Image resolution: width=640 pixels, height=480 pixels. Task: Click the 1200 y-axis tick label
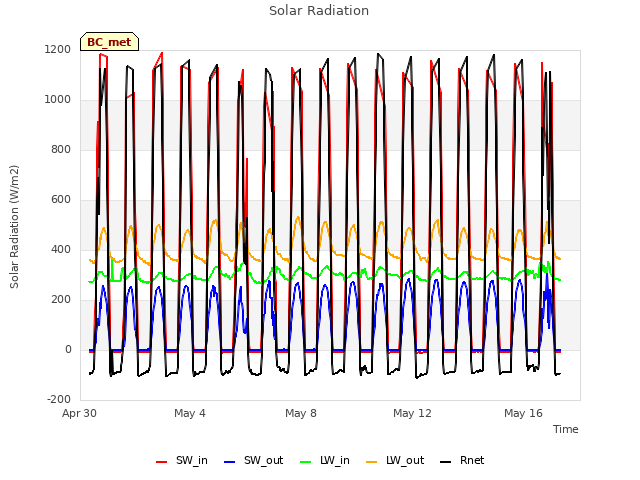pyautogui.click(x=58, y=49)
